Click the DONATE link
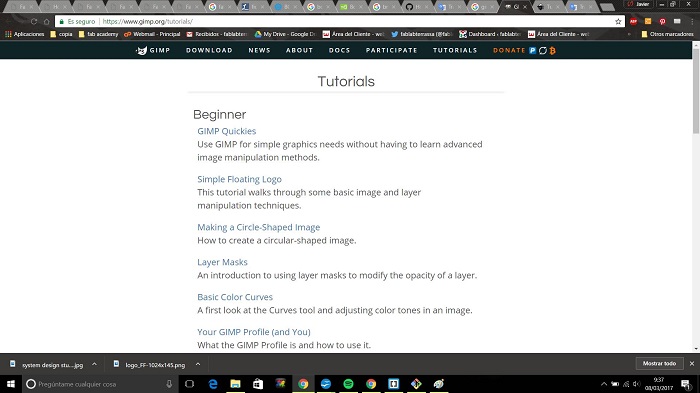Image resolution: width=700 pixels, height=393 pixels. (x=509, y=50)
